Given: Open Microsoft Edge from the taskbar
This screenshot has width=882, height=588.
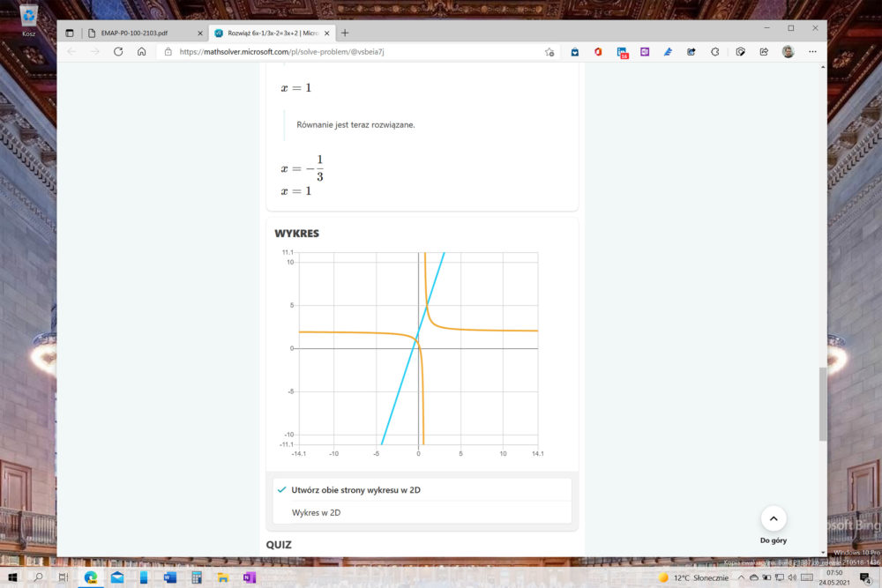Looking at the screenshot, I should [91, 577].
